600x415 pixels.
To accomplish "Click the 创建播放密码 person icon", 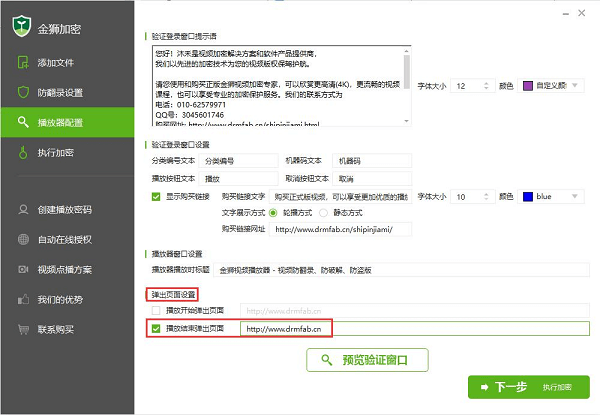I will coord(23,210).
